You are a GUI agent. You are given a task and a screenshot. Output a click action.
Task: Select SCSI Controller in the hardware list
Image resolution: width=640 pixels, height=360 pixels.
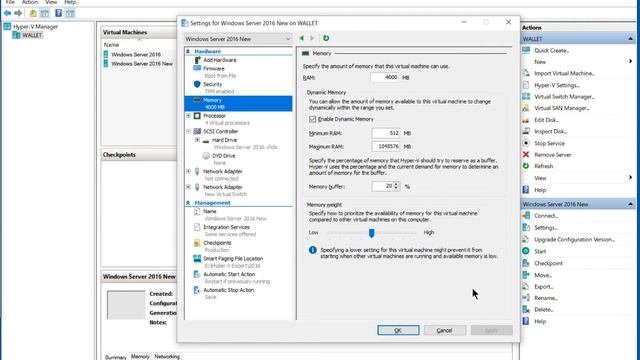[x=220, y=131]
